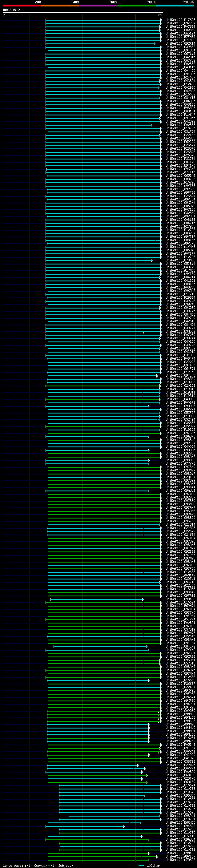
Task: Open hit UniRef100_P07689
Action: 180,26
